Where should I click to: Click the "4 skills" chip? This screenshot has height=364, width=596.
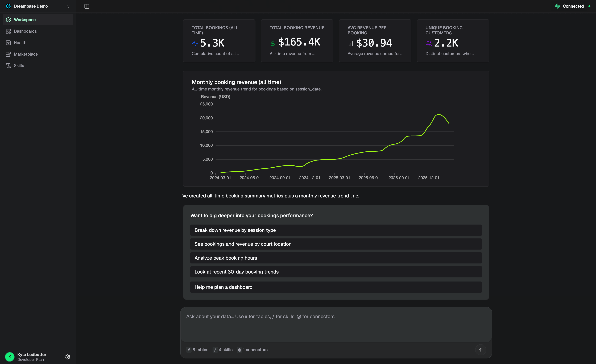223,349
